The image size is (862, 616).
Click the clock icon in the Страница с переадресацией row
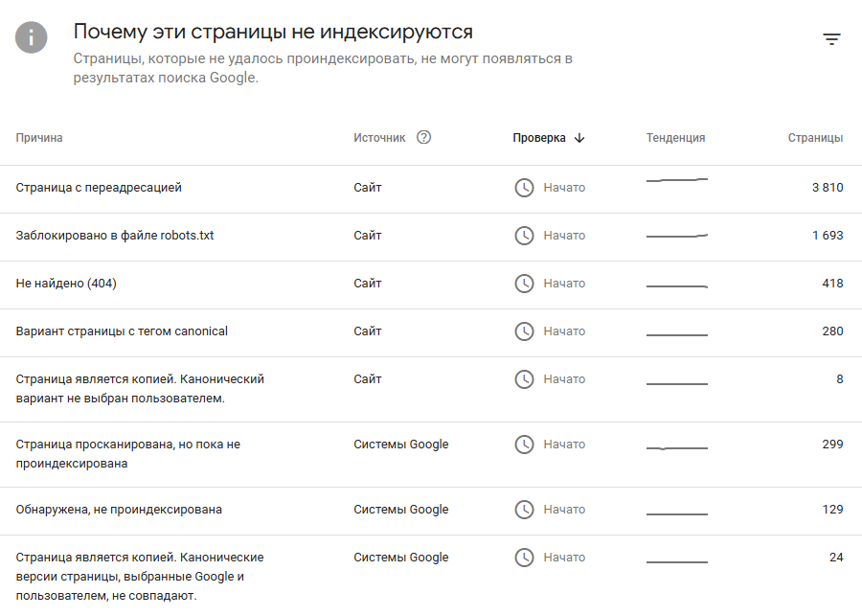point(524,188)
